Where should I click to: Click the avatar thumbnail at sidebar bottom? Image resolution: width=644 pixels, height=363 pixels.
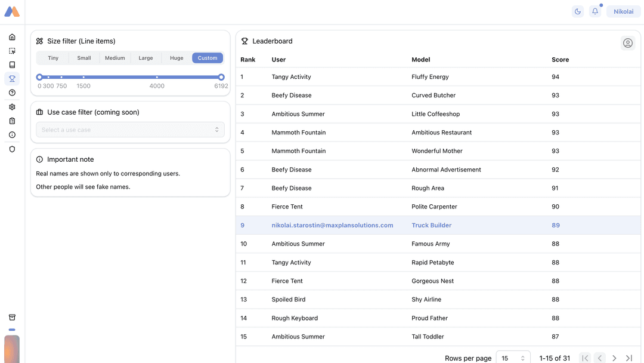pos(12,349)
